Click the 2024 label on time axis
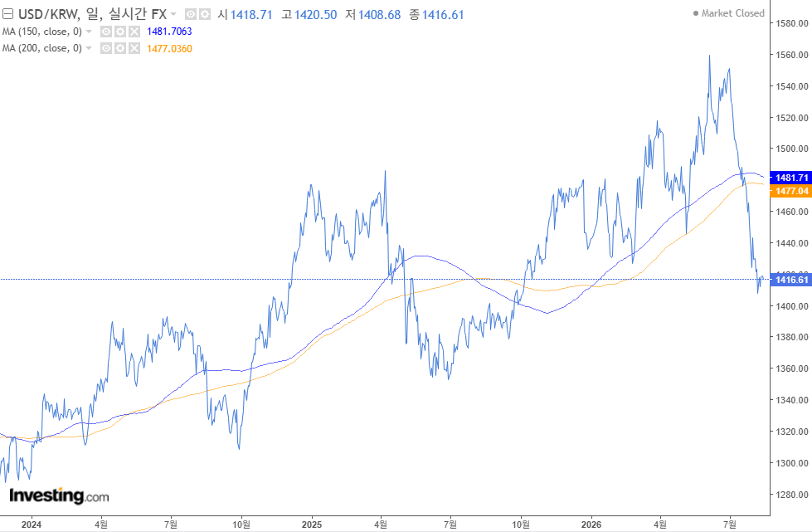812x532 pixels. pyautogui.click(x=32, y=525)
